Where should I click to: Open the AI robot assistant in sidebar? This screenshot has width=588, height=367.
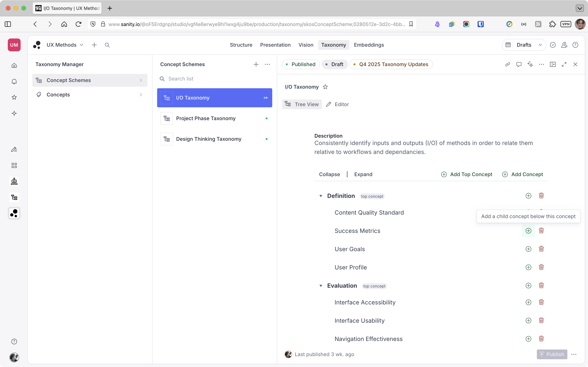[x=14, y=181]
